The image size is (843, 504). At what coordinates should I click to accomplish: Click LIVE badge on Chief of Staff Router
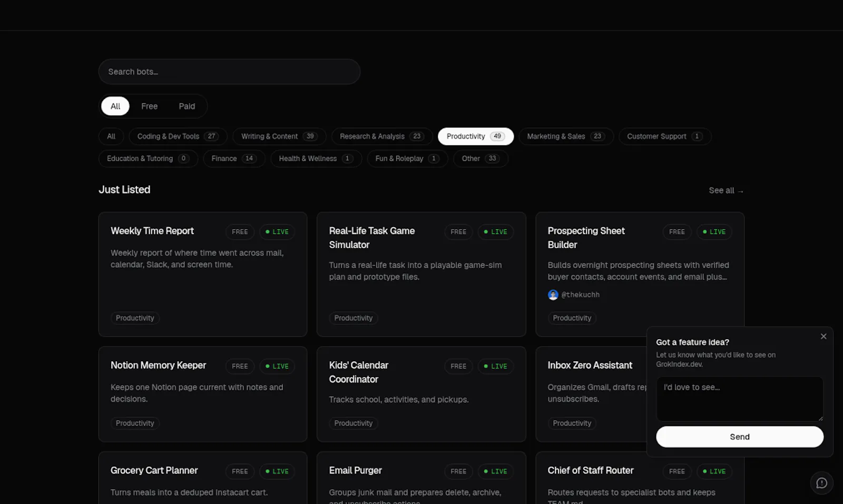714,471
